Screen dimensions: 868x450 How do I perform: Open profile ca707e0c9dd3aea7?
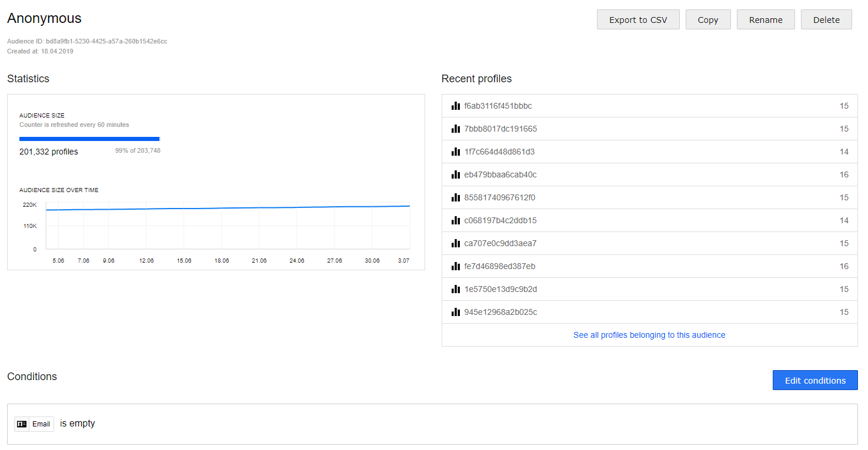[500, 244]
